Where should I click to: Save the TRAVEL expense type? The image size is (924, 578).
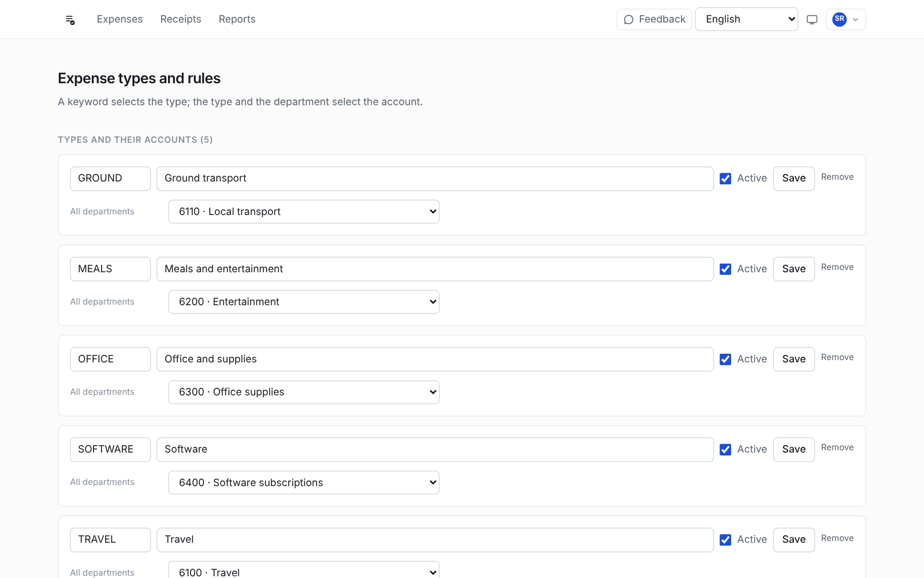793,539
